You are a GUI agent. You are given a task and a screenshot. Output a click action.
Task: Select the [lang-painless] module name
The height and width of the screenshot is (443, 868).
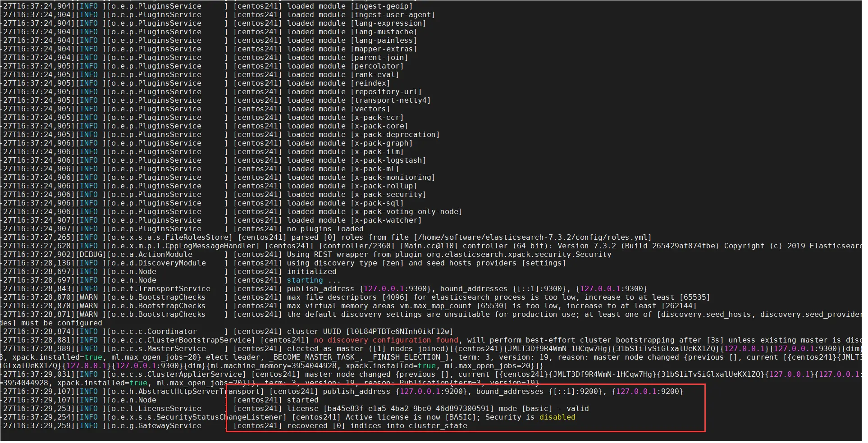coord(384,41)
